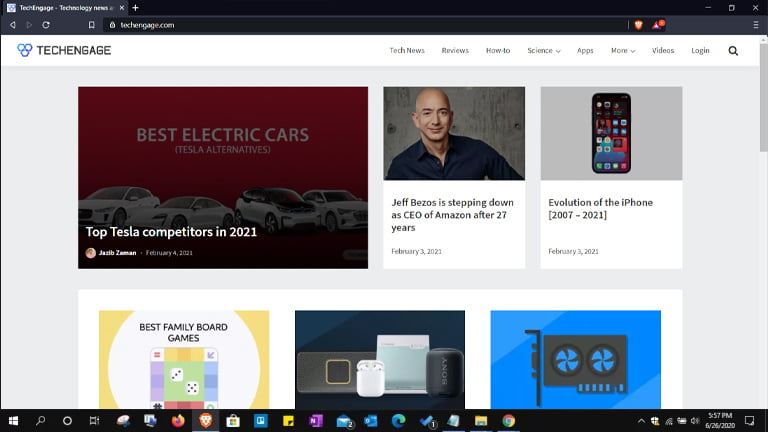Screen dimensions: 768x432
Task: Open Cortana circle icon on taskbar
Action: [67, 421]
